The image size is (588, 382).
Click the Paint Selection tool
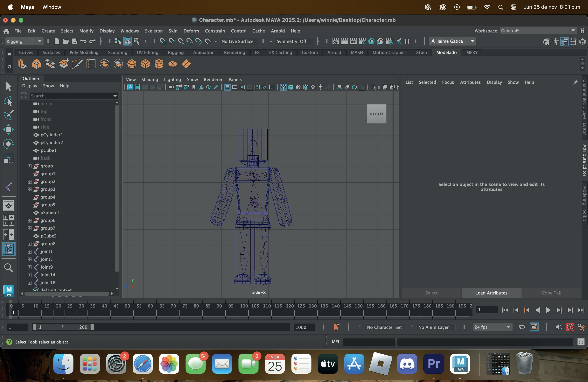[8, 115]
